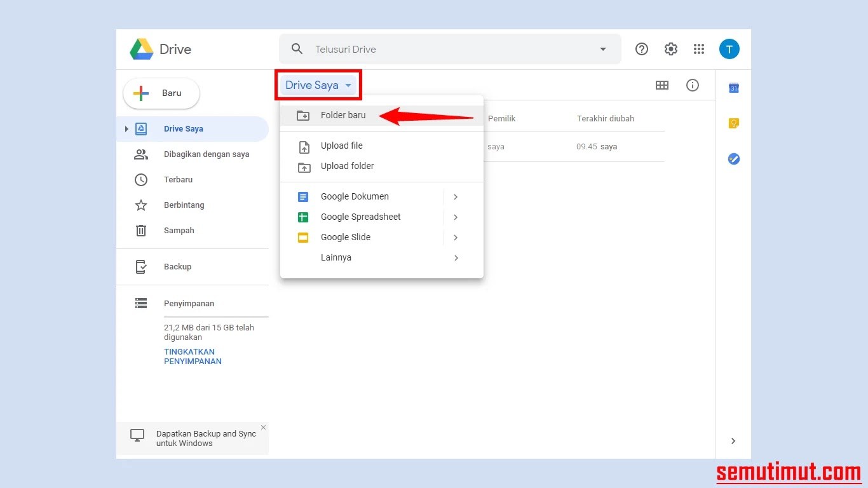
Task: Click the Drive Saya dropdown header
Action: 318,85
